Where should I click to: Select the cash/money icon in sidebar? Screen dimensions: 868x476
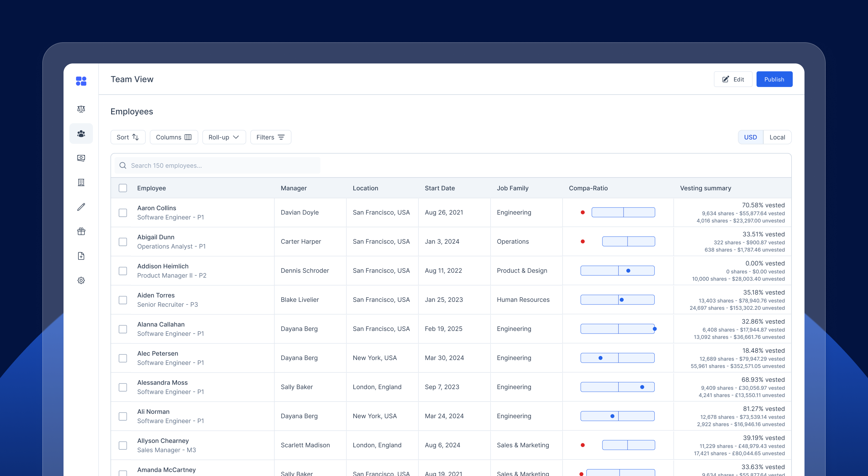pos(81,158)
